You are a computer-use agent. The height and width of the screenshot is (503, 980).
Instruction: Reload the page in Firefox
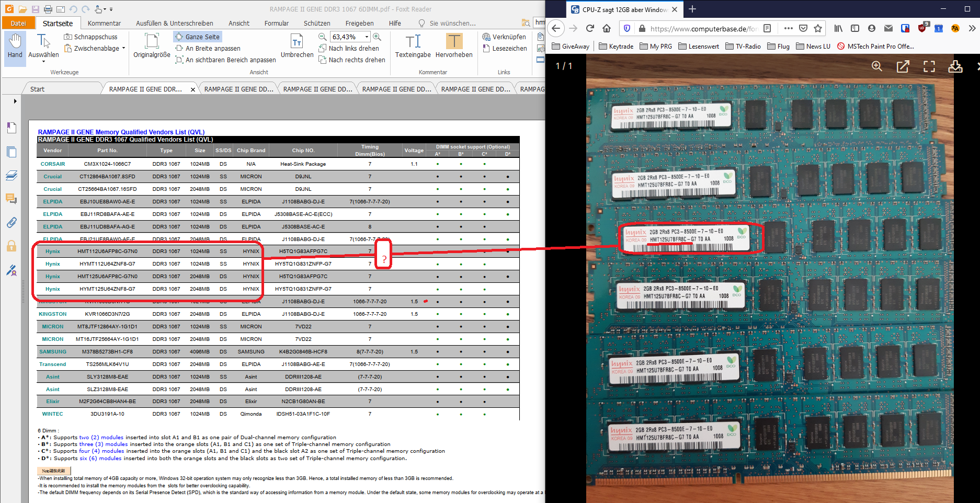590,28
